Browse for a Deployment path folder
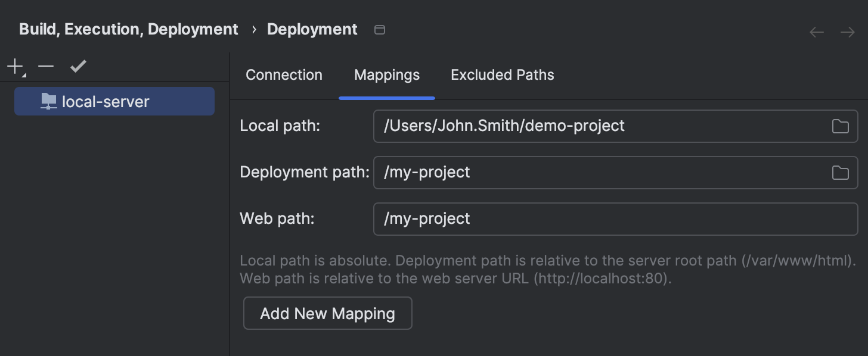 pyautogui.click(x=840, y=173)
